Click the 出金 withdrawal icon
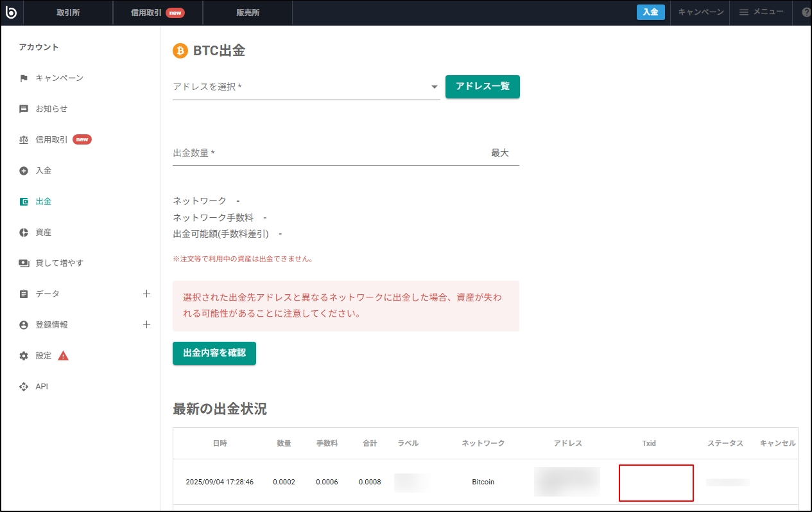Viewport: 812px width, 512px height. pos(24,201)
